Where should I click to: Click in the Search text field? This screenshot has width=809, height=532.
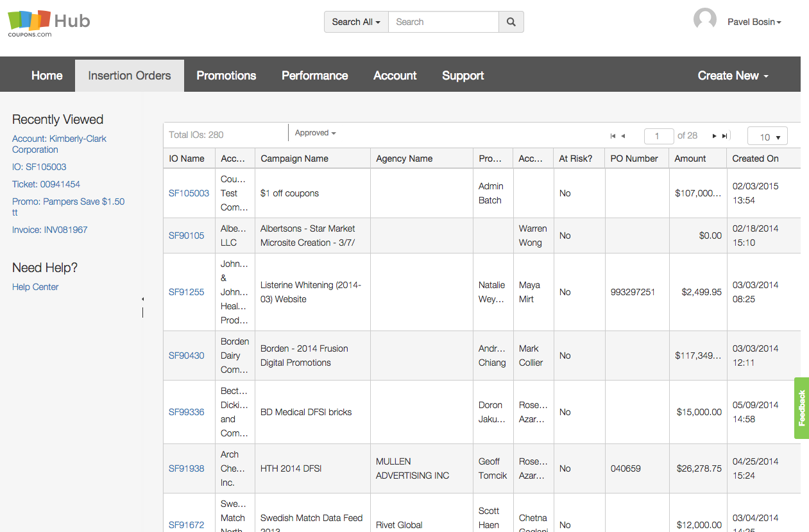pos(443,22)
